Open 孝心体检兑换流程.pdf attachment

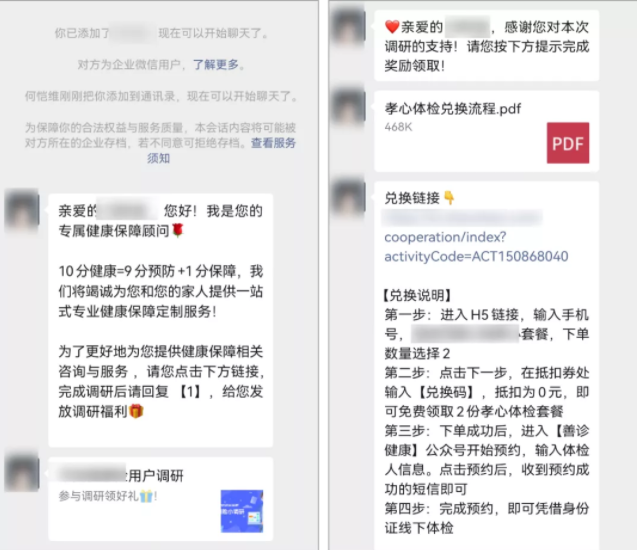click(x=486, y=131)
